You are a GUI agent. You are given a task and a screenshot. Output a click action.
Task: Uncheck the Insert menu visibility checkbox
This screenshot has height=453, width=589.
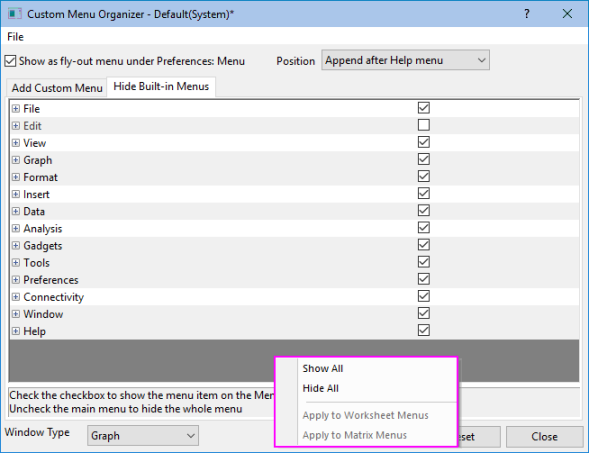pos(424,193)
